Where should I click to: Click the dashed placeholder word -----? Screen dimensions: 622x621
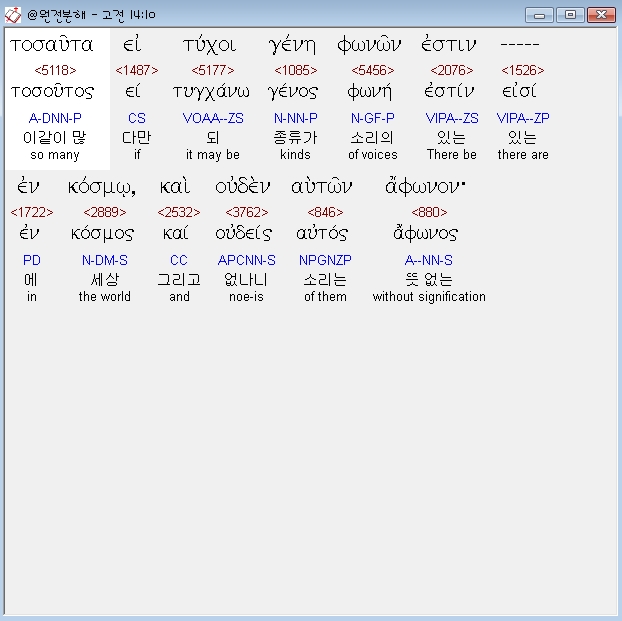[x=520, y=45]
